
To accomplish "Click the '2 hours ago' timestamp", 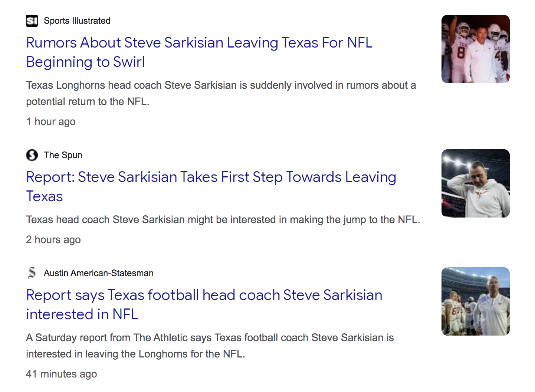I will click(53, 240).
